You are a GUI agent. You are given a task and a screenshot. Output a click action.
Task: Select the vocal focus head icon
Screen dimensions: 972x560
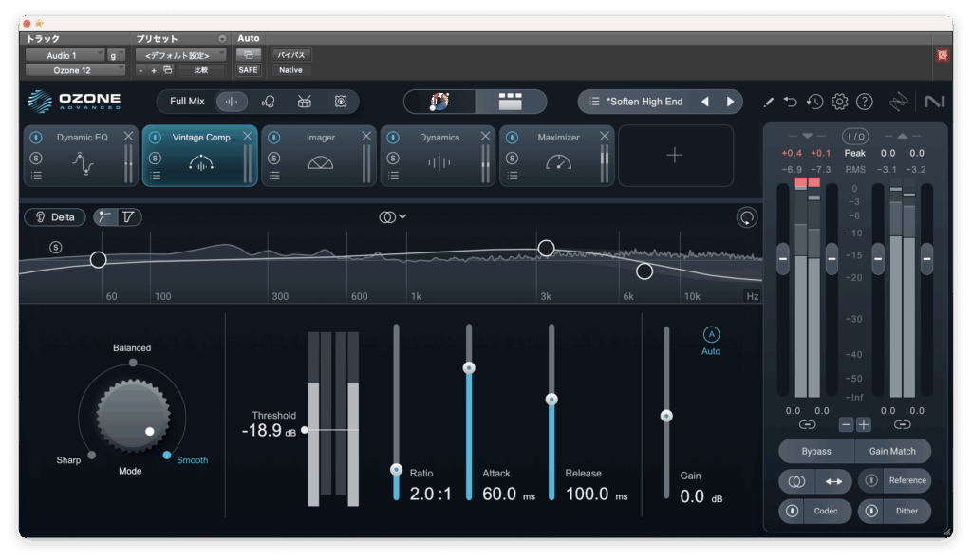pyautogui.click(x=269, y=102)
